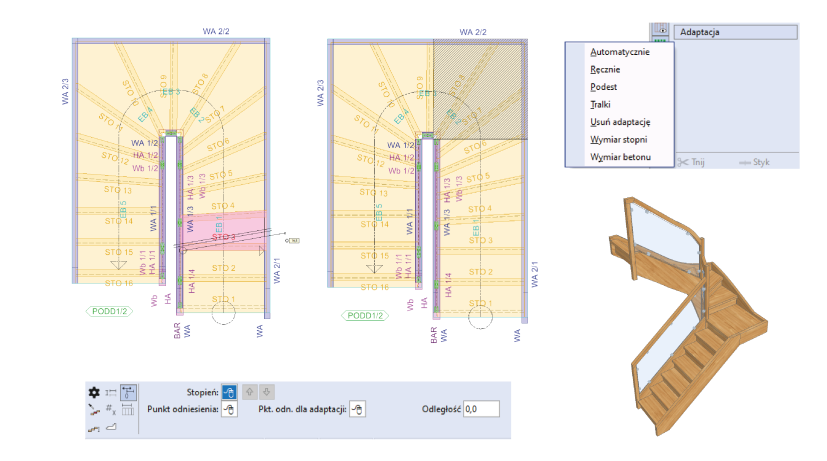Click the up arrow next to Stopień
This screenshot has width=827, height=461.
coord(250,392)
